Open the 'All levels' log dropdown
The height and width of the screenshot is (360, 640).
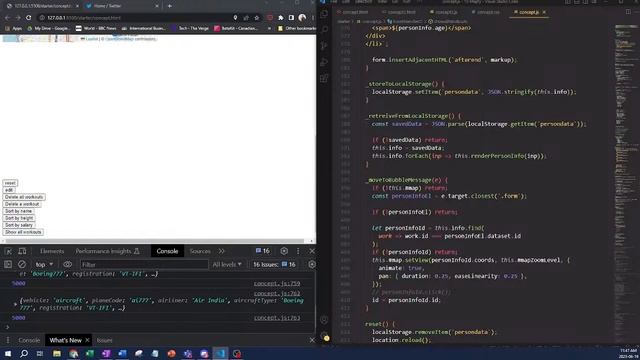click(x=227, y=264)
